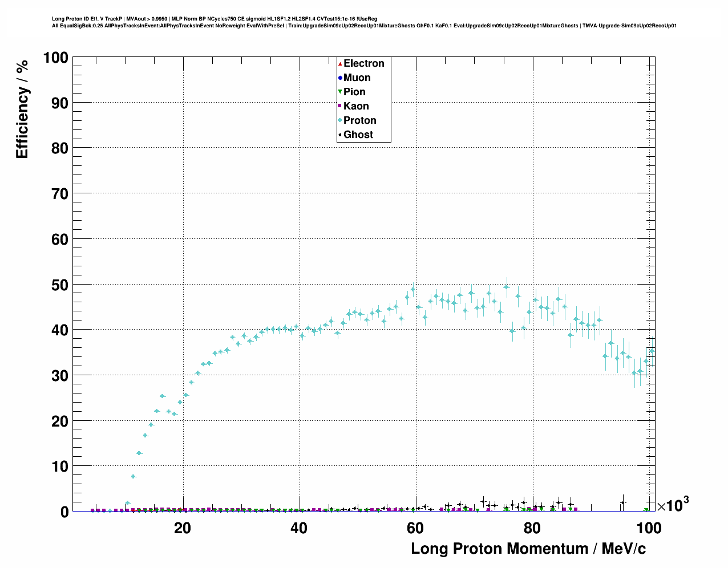Image resolution: width=728 pixels, height=568 pixels.
Task: Click the cyan Proton legend marker
Action: 340,120
